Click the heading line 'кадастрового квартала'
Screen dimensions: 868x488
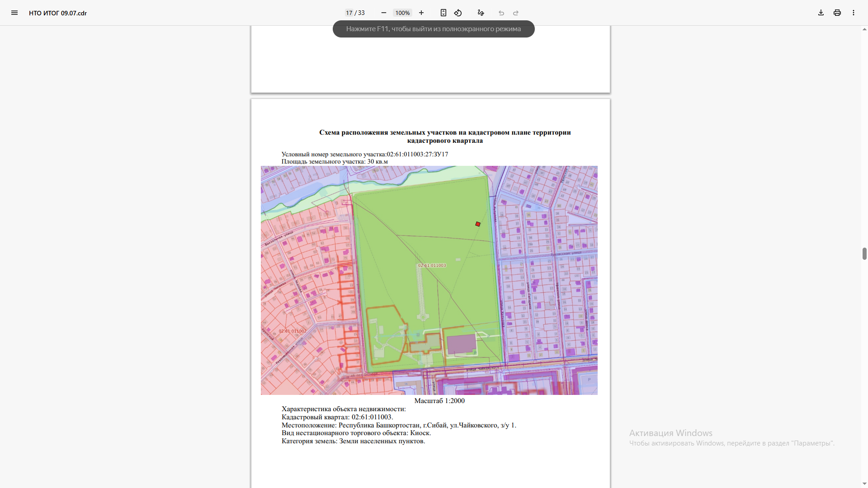click(x=445, y=141)
